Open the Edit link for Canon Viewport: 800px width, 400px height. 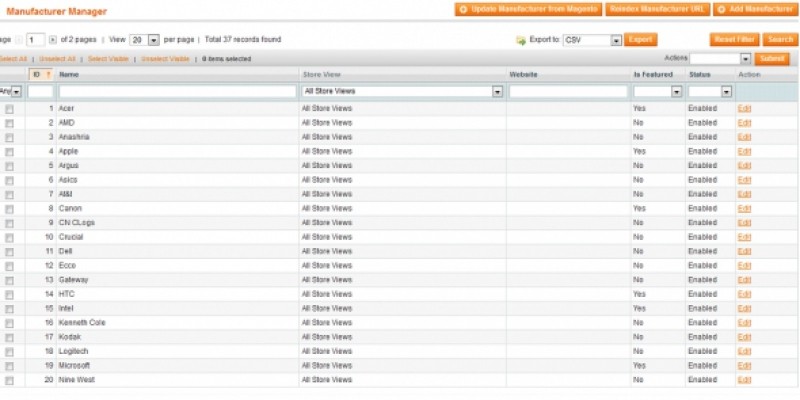pyautogui.click(x=743, y=208)
